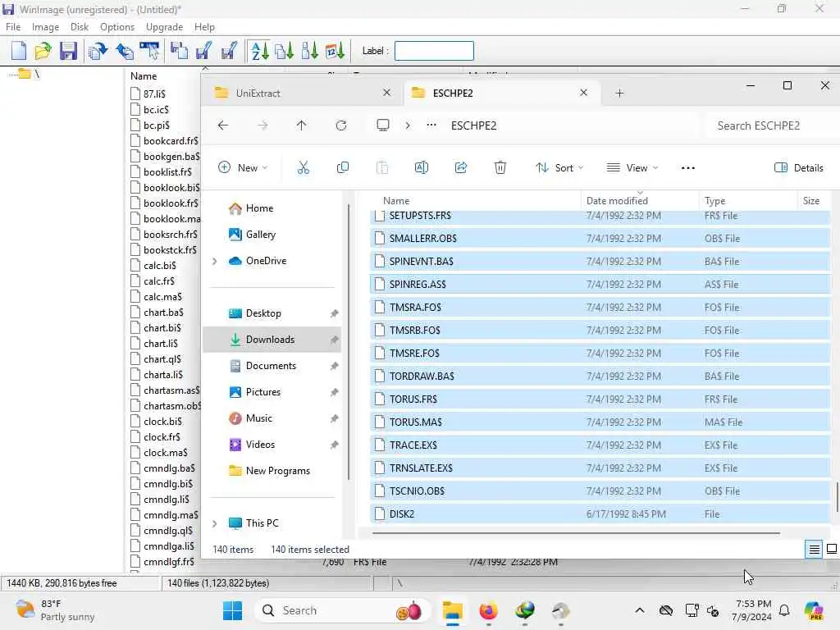Screen dimensions: 840x630
Task: Click the Cut scissors icon in Explorer
Action: click(304, 167)
